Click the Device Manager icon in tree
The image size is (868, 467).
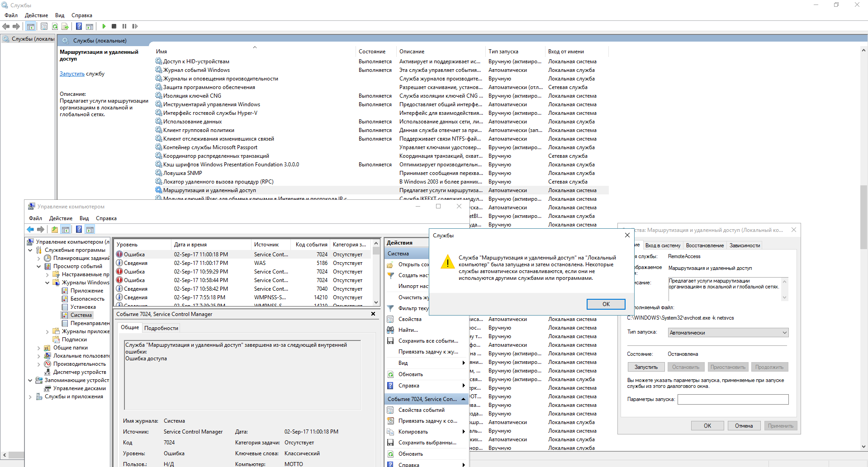pos(47,372)
